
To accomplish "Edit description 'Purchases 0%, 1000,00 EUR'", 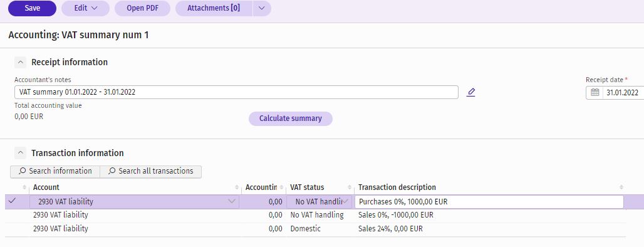I will [x=489, y=202].
